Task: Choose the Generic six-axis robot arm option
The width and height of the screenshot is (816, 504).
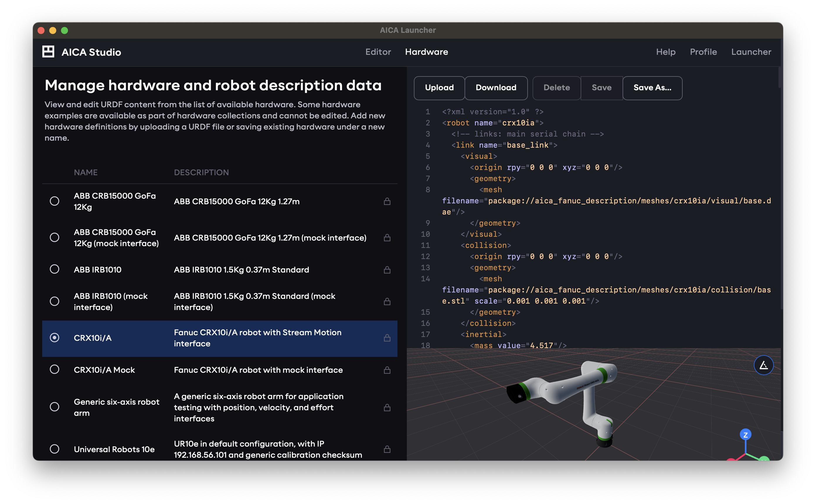Action: 54,407
